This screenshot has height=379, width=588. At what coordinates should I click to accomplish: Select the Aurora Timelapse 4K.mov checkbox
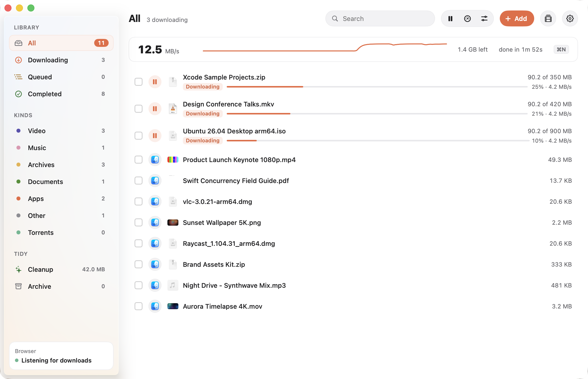pyautogui.click(x=139, y=306)
